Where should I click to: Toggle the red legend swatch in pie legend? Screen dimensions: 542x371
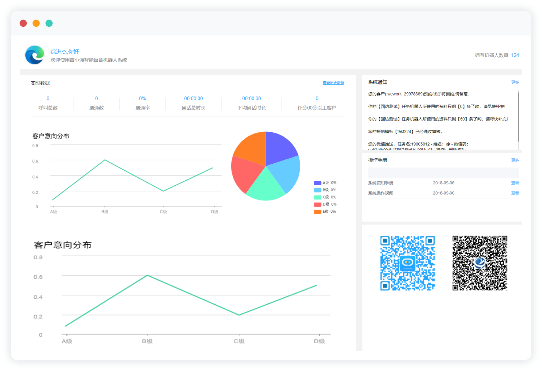click(317, 204)
